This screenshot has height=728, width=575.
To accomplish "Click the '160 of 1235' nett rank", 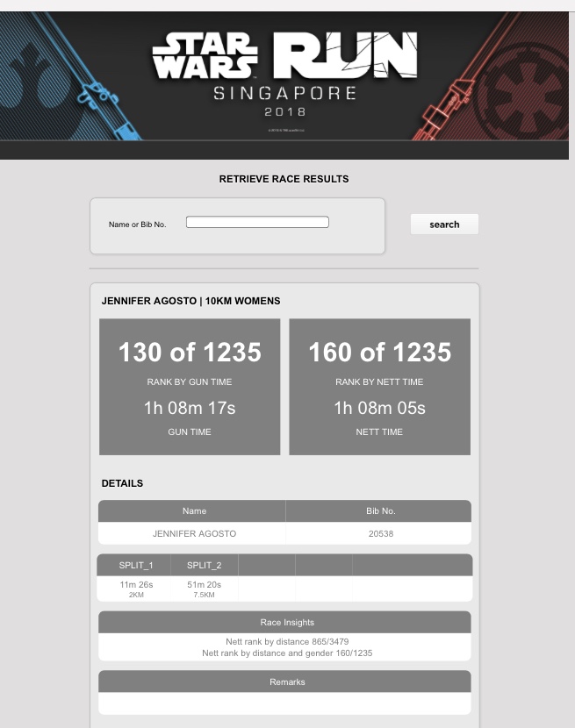I will (380, 352).
